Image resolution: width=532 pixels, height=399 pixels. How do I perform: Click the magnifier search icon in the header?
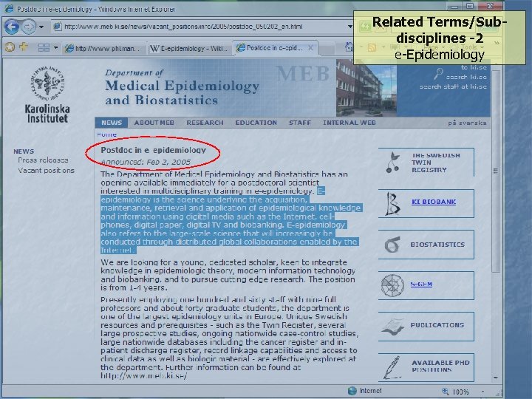(438, 73)
